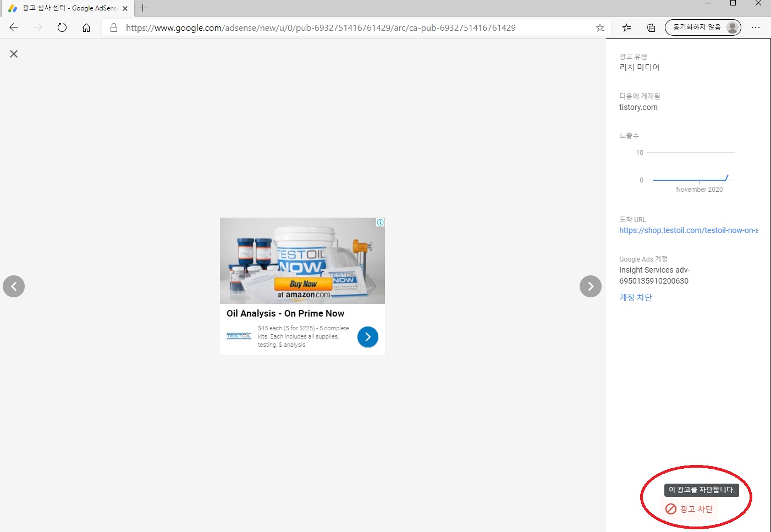Open the browser settings and more menu
This screenshot has width=771, height=532.
click(x=756, y=27)
